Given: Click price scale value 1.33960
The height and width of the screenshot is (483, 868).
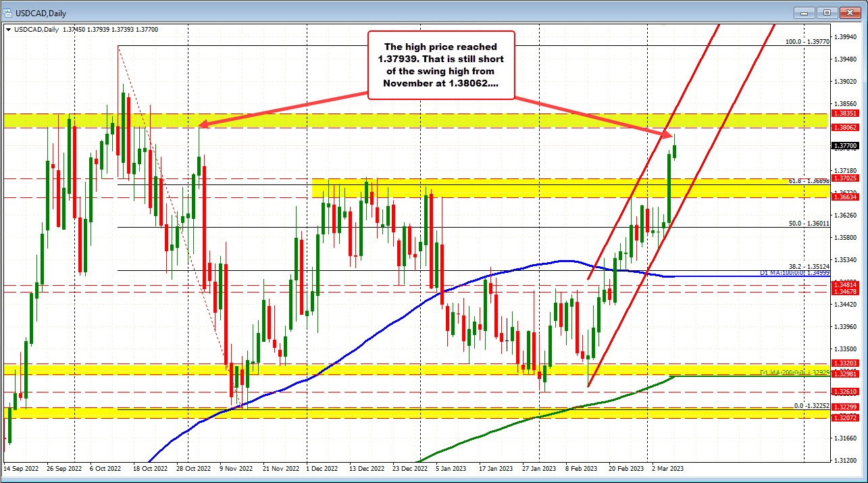Looking at the screenshot, I should (x=844, y=327).
